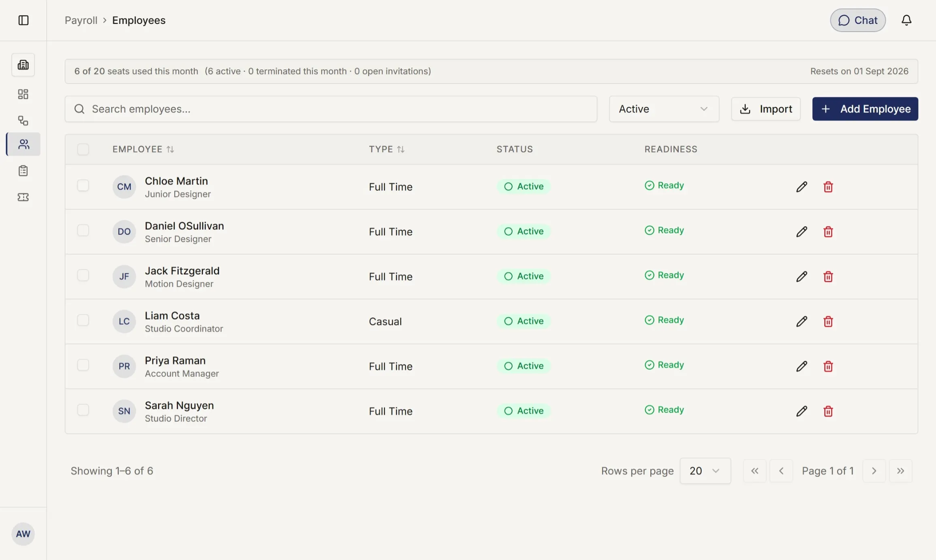936x560 pixels.
Task: Click the Employees breadcrumb text
Action: click(139, 20)
